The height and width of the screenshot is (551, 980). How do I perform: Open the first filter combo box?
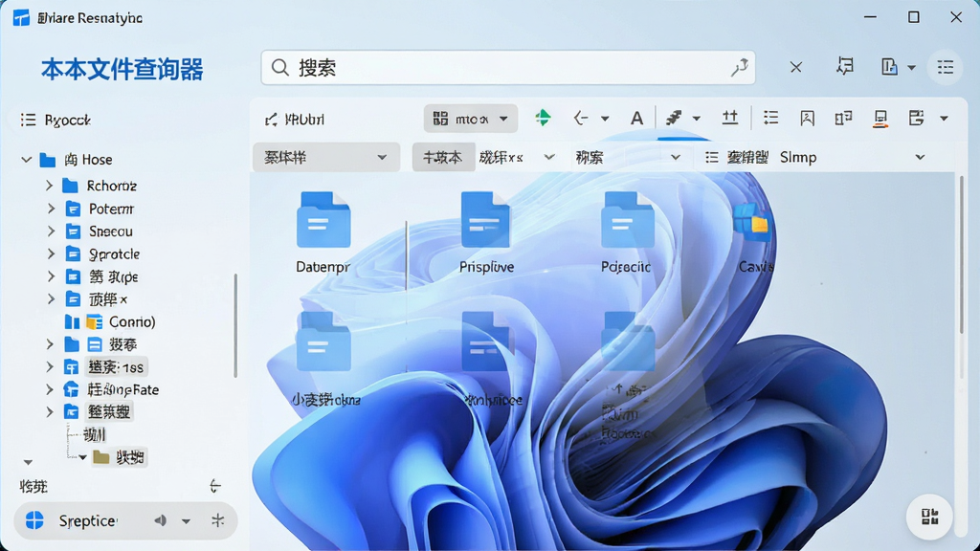click(325, 158)
